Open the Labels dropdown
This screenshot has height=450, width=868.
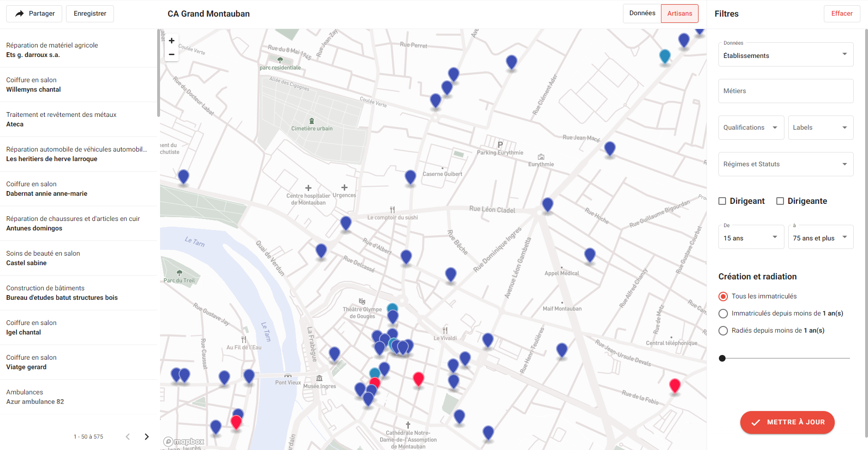click(x=821, y=128)
